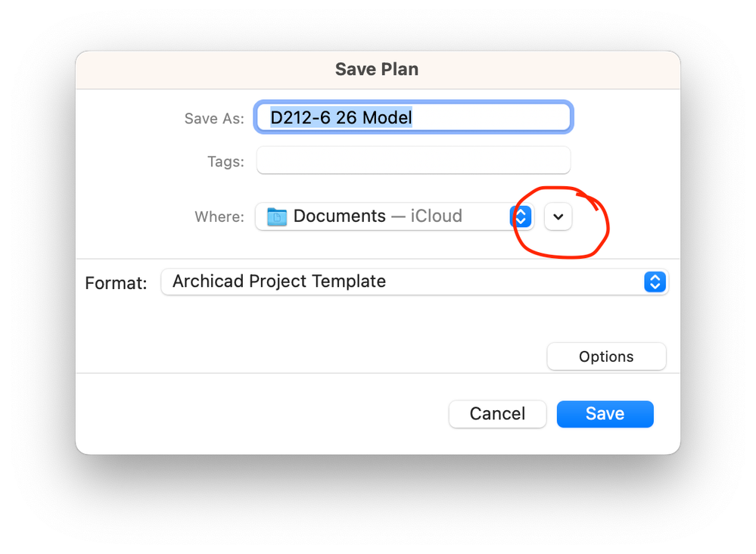Expand the full file browser with the chevron button
Image resolution: width=756 pixels, height=554 pixels.
[x=558, y=216]
